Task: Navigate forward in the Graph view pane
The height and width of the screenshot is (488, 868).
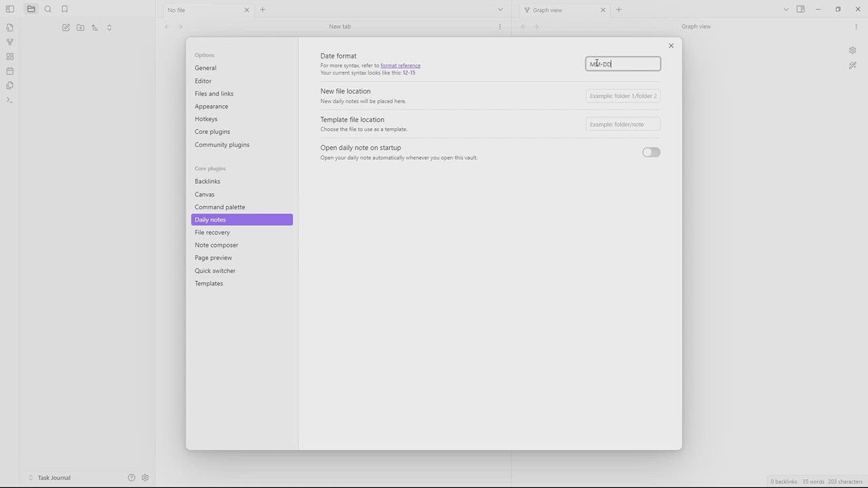Action: (x=536, y=26)
